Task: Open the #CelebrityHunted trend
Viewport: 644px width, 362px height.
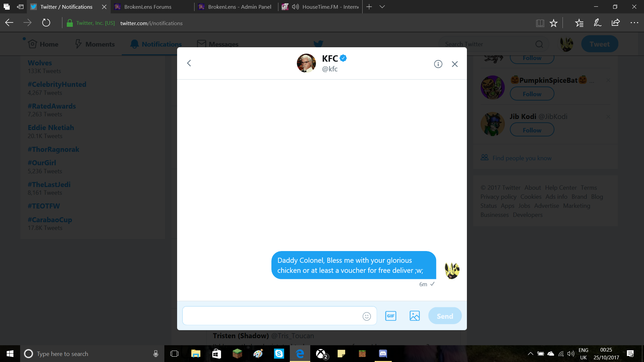Action: [x=57, y=84]
